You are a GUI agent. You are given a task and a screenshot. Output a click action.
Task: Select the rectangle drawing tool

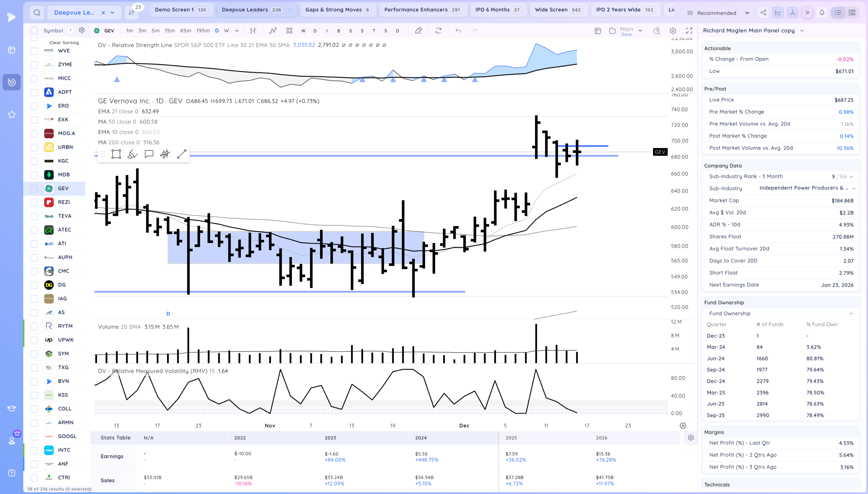pos(116,155)
